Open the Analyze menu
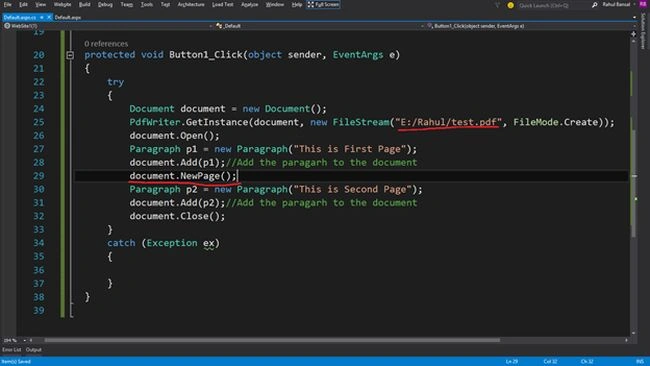 click(249, 5)
